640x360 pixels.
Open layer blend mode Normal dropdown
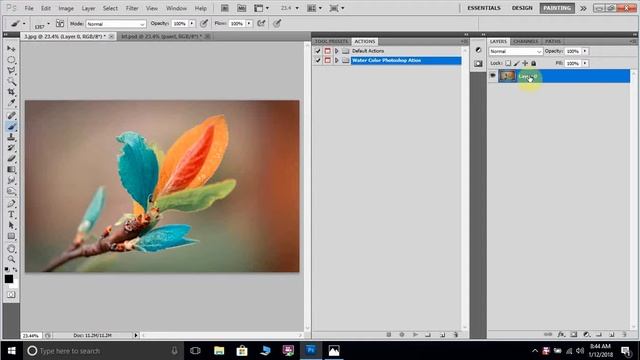[516, 51]
